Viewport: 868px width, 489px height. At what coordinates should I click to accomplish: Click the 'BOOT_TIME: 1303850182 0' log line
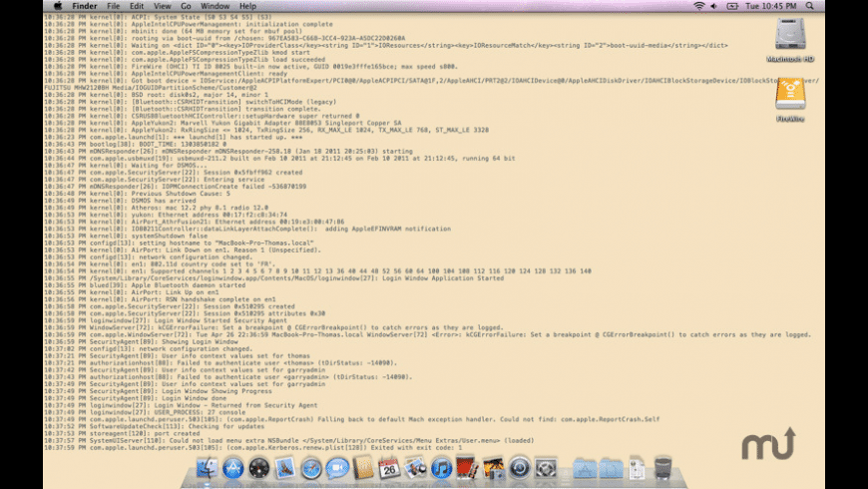coord(135,144)
